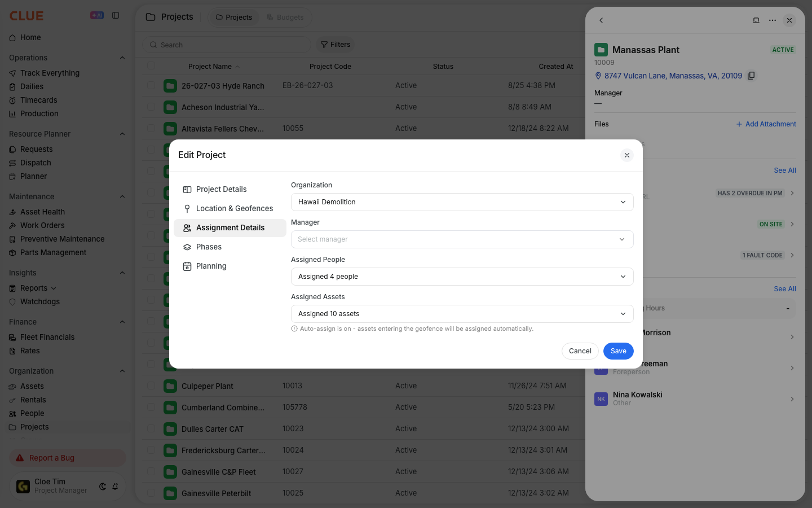This screenshot has height=508, width=812.
Task: Select the Project Details tab in Edit Project
Action: point(230,189)
